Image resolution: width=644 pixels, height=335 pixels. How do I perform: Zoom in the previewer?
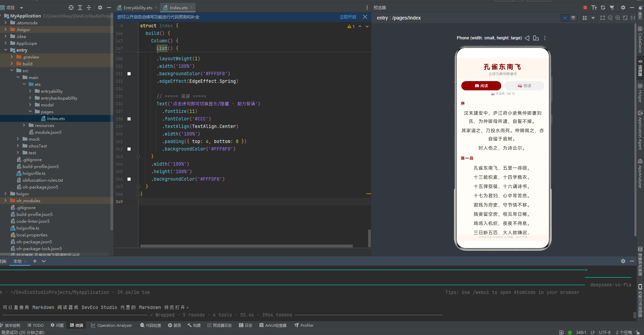tap(618, 18)
